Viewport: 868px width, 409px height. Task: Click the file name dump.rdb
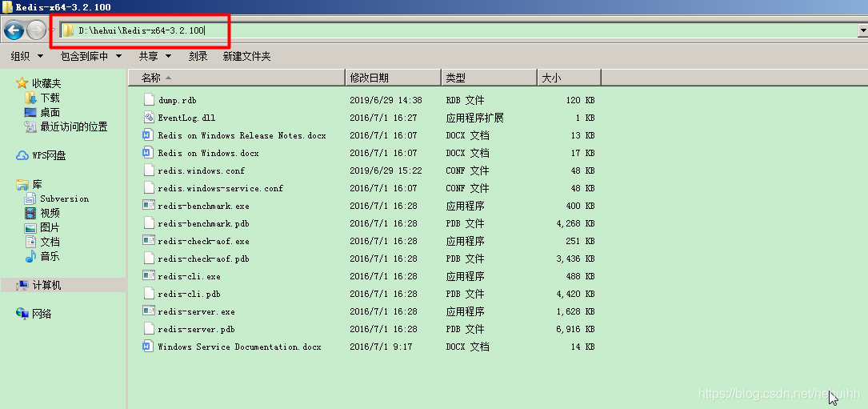coord(177,100)
